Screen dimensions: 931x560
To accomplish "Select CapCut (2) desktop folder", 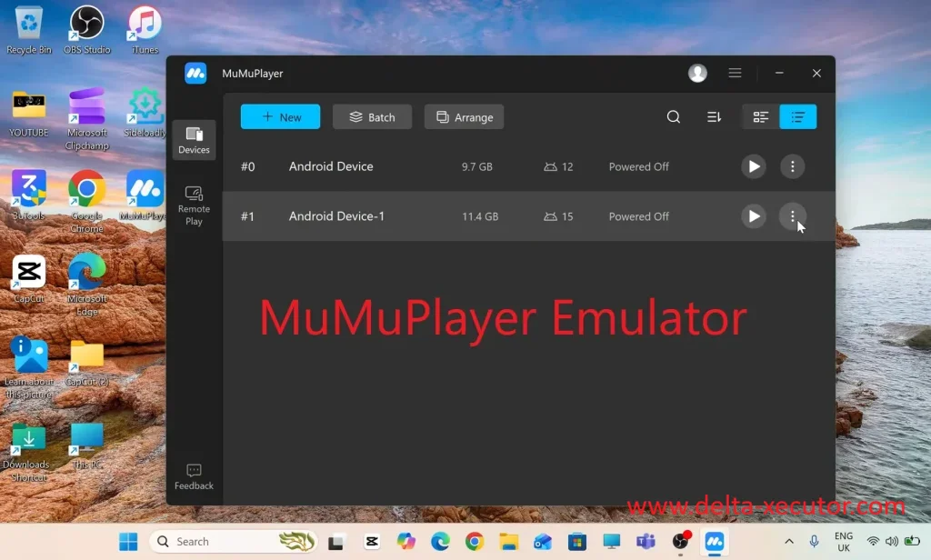I will click(86, 364).
